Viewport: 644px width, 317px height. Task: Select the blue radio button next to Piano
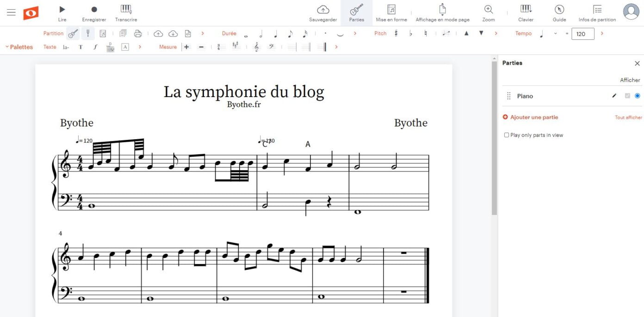pyautogui.click(x=637, y=96)
